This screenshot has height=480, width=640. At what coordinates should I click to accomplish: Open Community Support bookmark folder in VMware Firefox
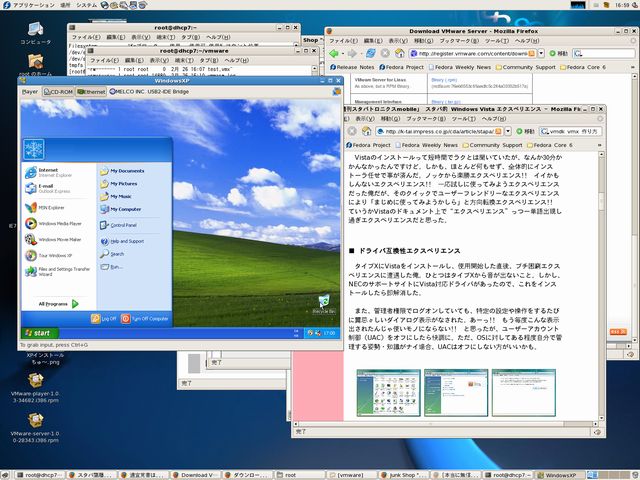coord(526,67)
